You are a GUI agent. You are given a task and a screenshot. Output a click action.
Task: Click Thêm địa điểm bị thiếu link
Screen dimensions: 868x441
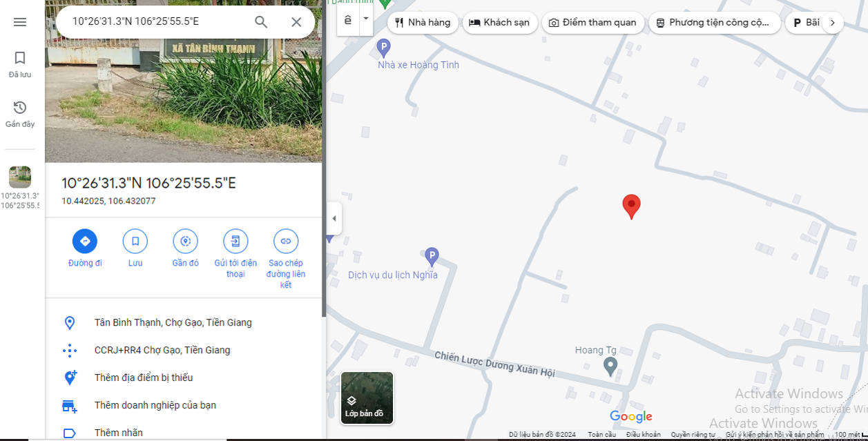[x=144, y=378]
